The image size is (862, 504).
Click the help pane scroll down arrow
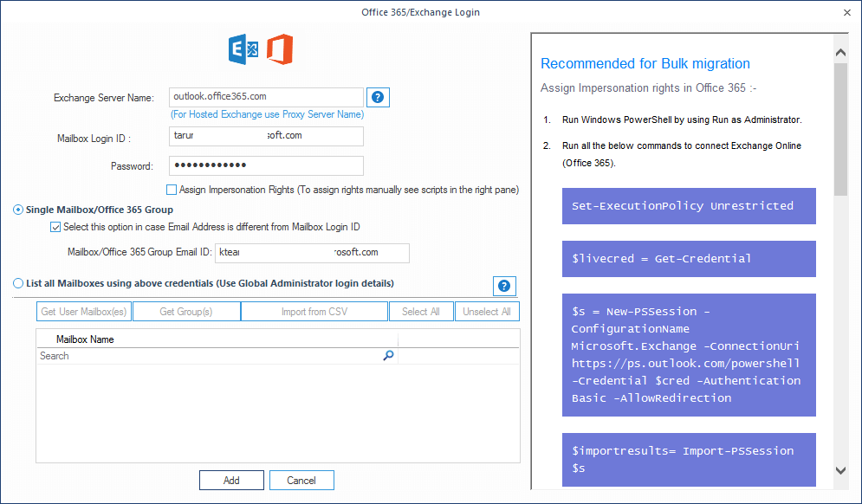coord(840,470)
